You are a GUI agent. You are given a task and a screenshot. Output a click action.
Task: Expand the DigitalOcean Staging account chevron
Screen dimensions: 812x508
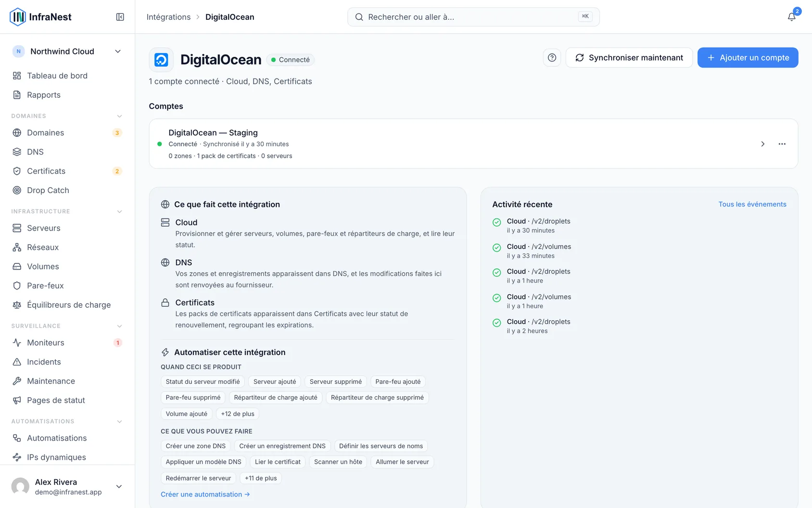tap(762, 144)
